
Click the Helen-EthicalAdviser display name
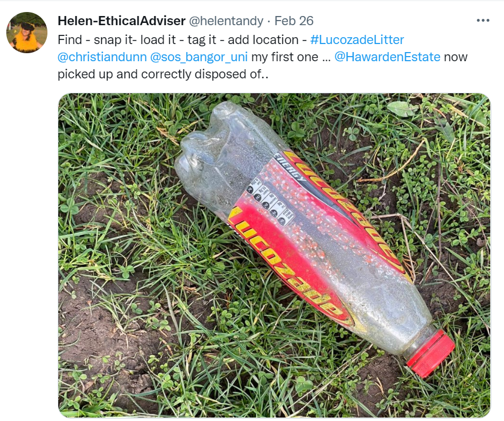pos(122,21)
